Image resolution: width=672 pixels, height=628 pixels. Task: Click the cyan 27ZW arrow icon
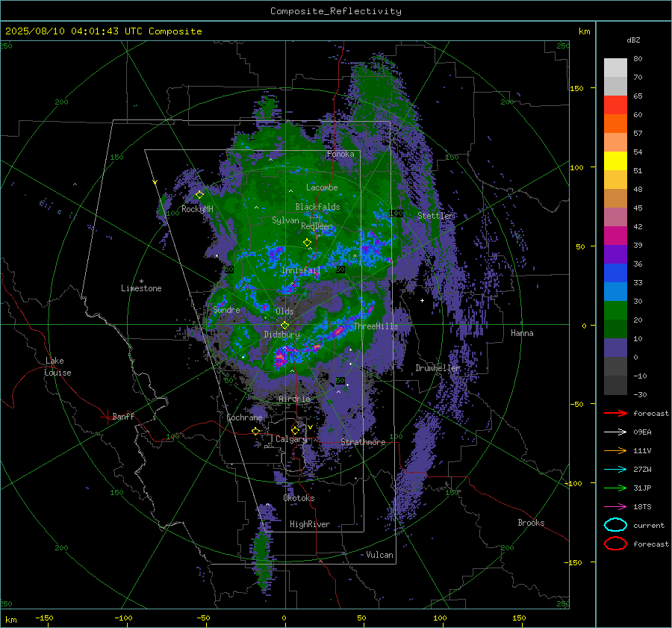point(615,470)
